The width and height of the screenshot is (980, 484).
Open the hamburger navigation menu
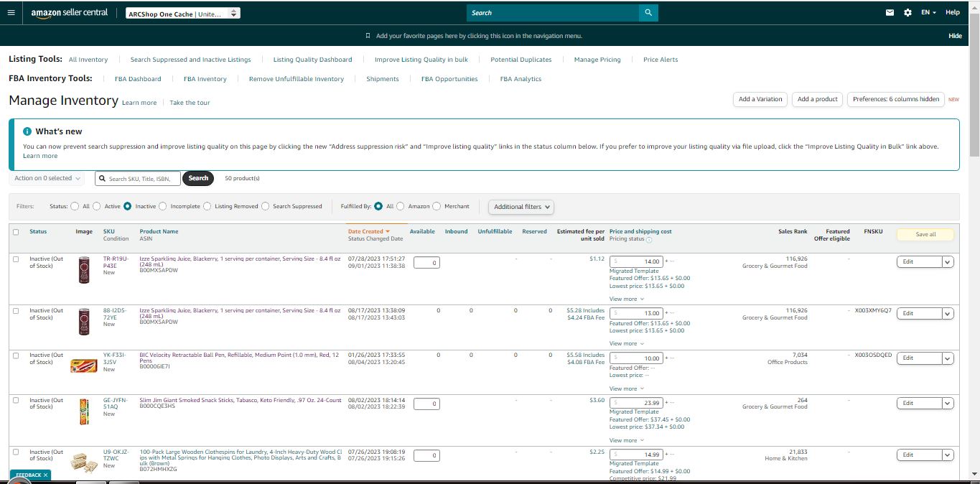[11, 13]
